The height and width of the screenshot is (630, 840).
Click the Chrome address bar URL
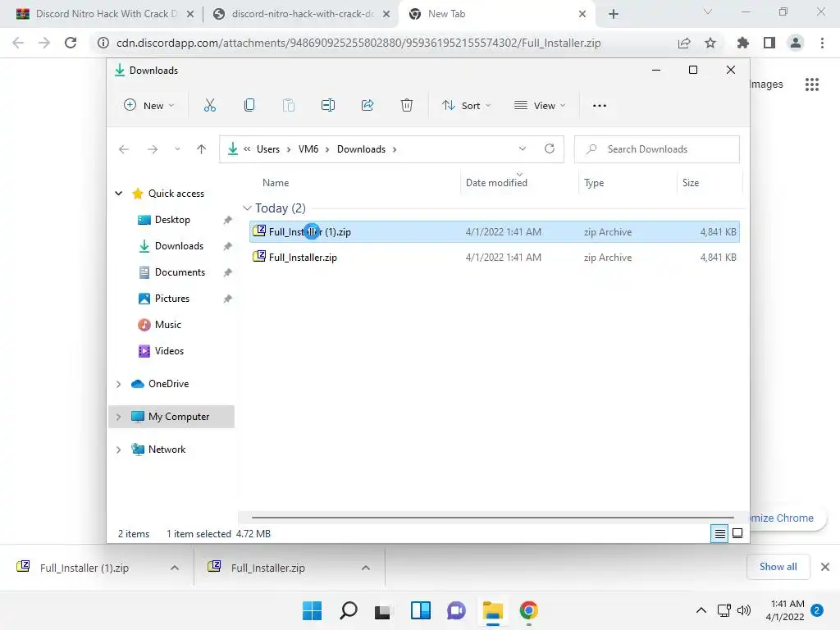pos(358,43)
